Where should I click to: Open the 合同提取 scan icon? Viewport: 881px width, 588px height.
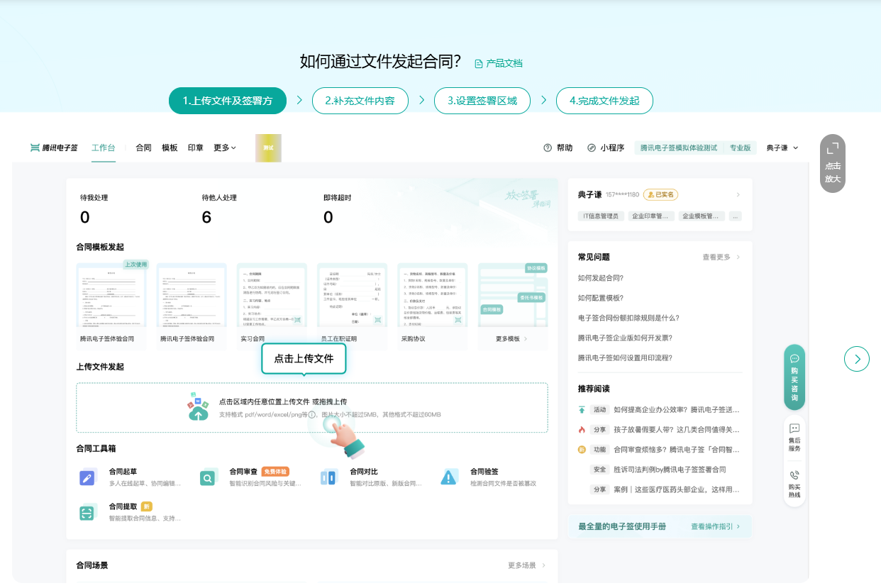pyautogui.click(x=87, y=513)
